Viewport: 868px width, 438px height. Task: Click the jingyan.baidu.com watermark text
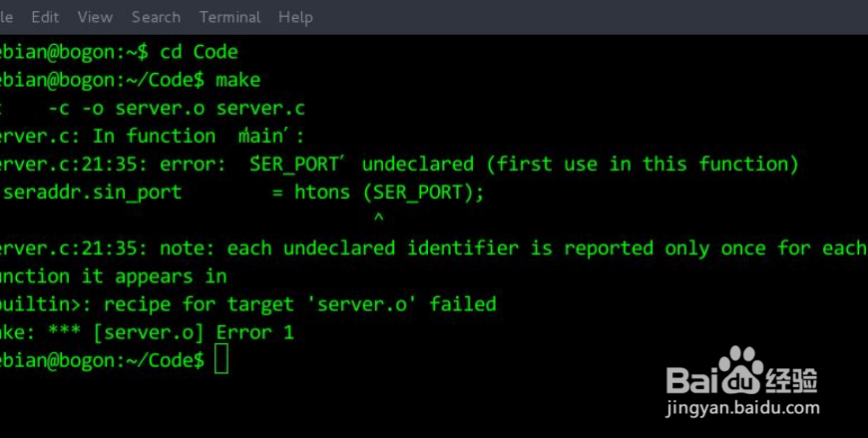click(741, 409)
